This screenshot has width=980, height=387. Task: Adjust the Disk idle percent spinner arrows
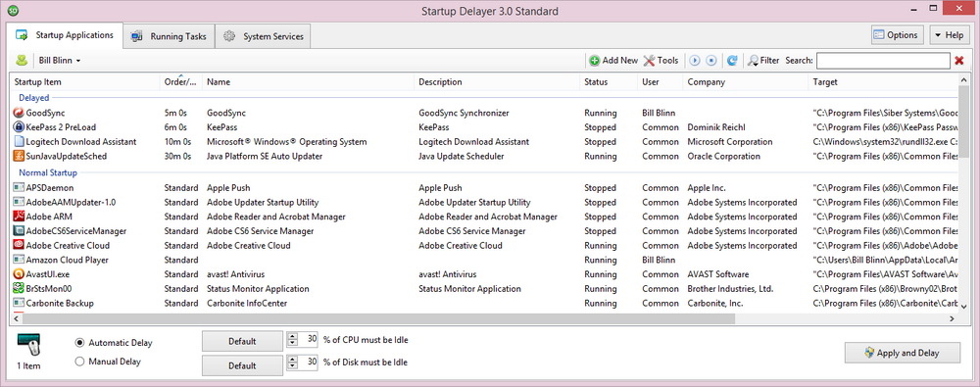(x=292, y=362)
